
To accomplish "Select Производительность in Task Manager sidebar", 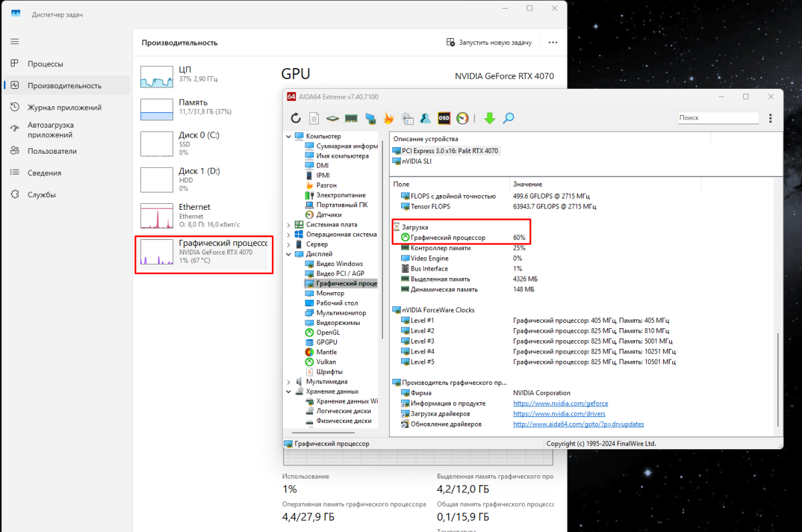I will pos(65,86).
